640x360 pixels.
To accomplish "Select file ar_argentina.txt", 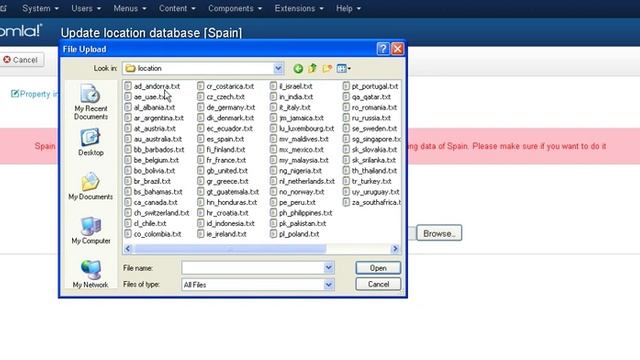I will coord(154,118).
